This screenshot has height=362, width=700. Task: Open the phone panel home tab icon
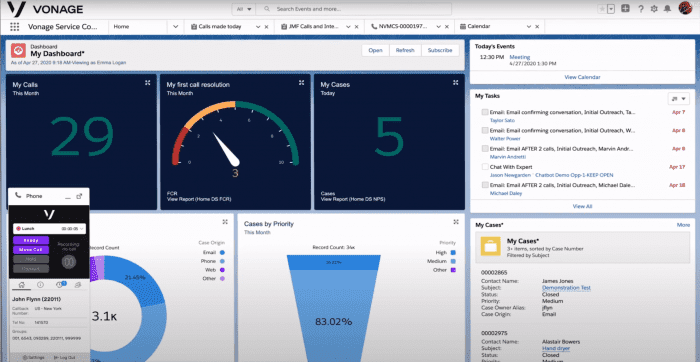coord(21,285)
